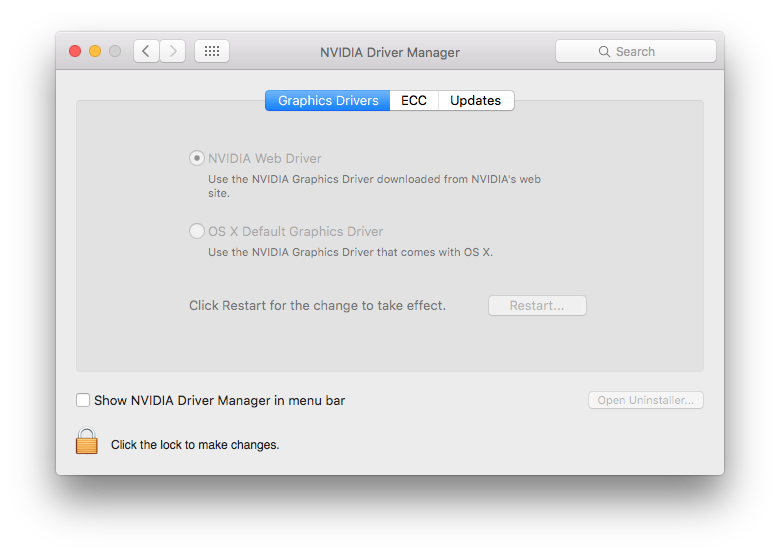780x555 pixels.
Task: Click the NVIDIA Driver Manager window title
Action: [x=390, y=52]
